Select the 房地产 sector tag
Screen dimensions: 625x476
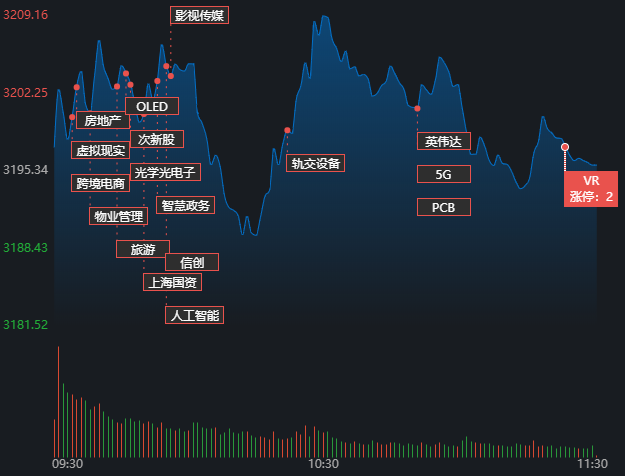click(x=102, y=121)
